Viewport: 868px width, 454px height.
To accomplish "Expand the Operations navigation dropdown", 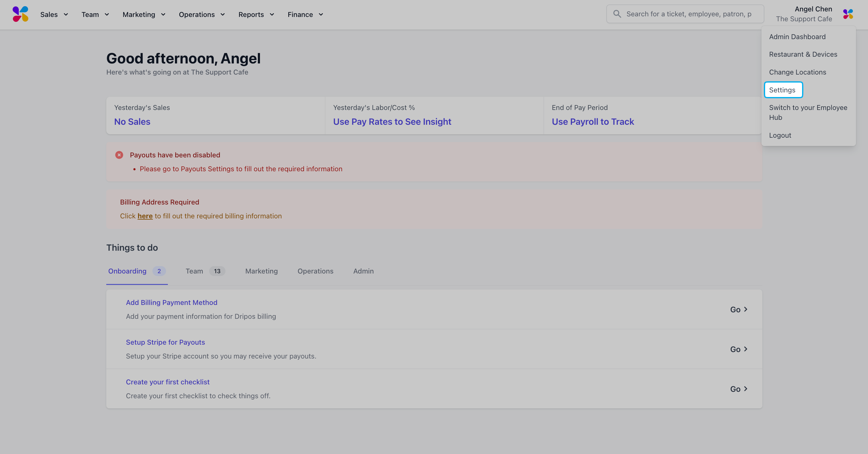I will (x=202, y=14).
